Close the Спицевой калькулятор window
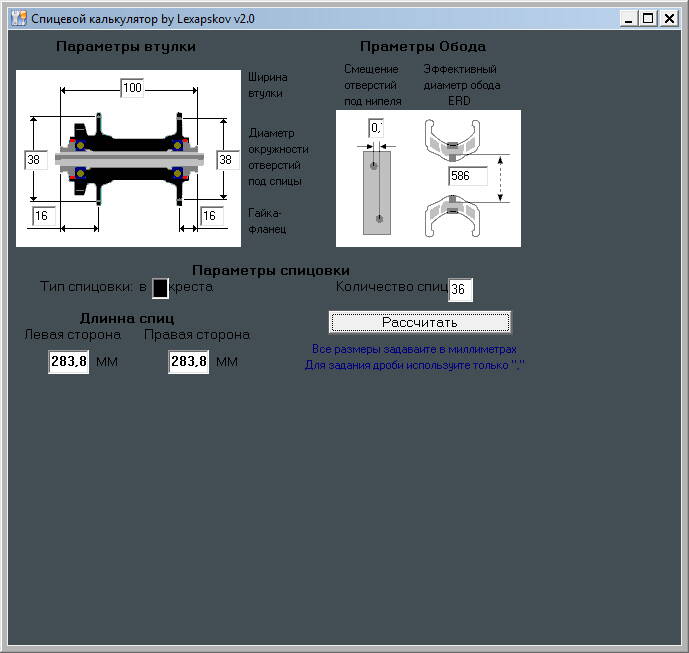The image size is (689, 653). (x=668, y=18)
